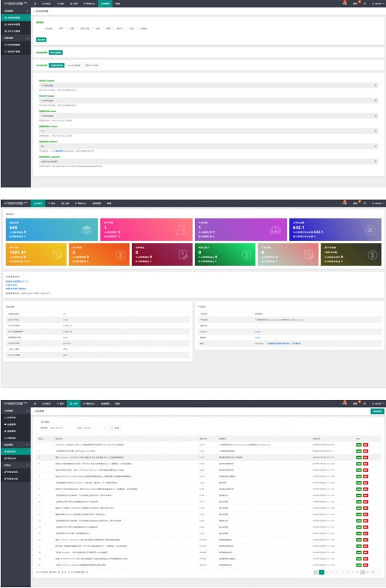Click the refresh icon in system settings header
The width and height of the screenshot is (386, 588).
tap(364, 3)
